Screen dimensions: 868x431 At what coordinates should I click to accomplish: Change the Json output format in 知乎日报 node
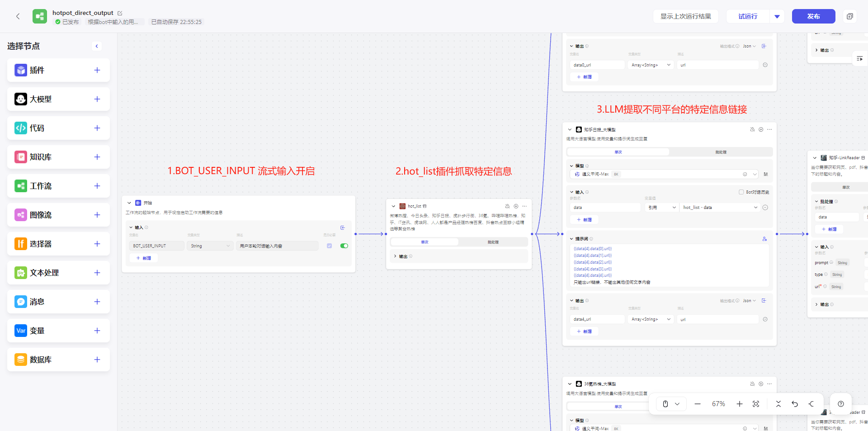[x=749, y=301]
